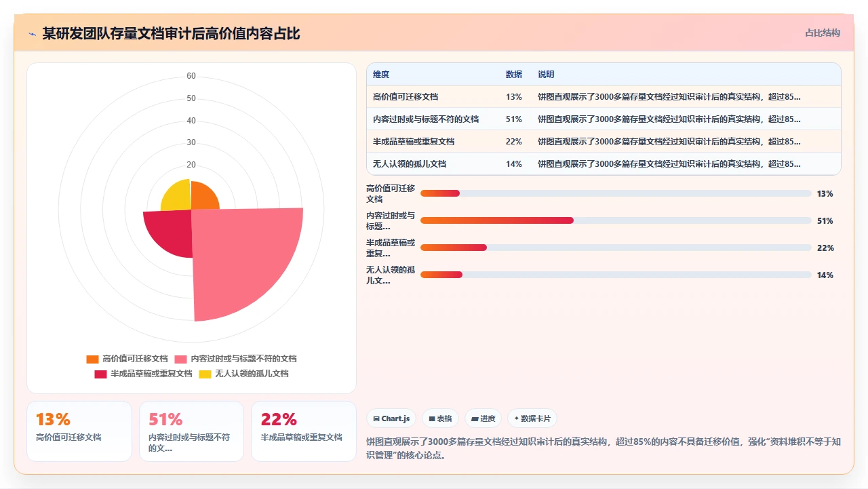Screen dimensions: 868x489
Task: Click the 22% cell in the table
Action: [x=514, y=142]
